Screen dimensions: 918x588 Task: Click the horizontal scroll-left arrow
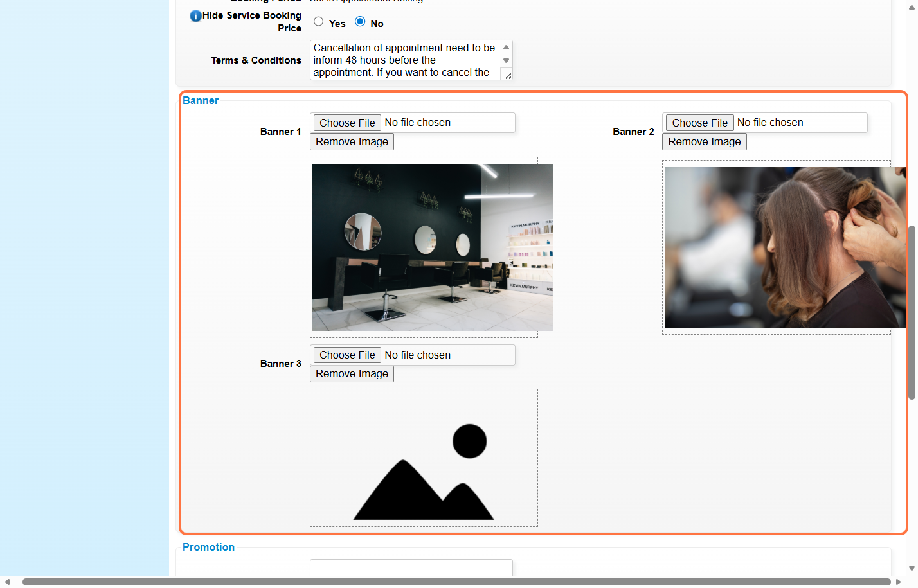[x=7, y=582]
